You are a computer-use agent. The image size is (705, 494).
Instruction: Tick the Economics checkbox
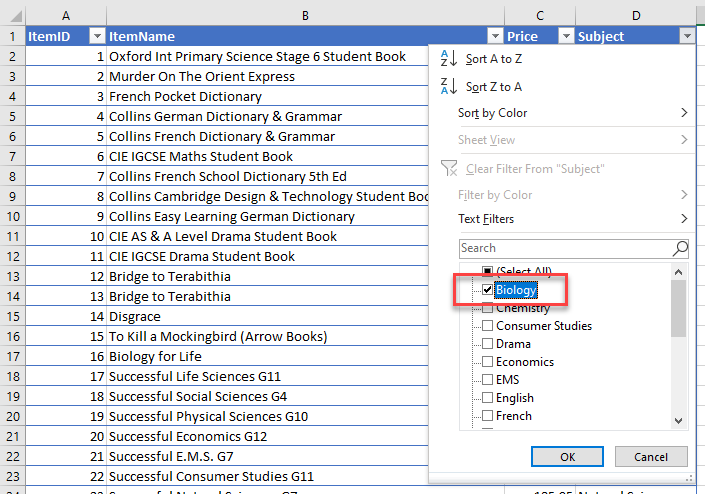tap(487, 362)
